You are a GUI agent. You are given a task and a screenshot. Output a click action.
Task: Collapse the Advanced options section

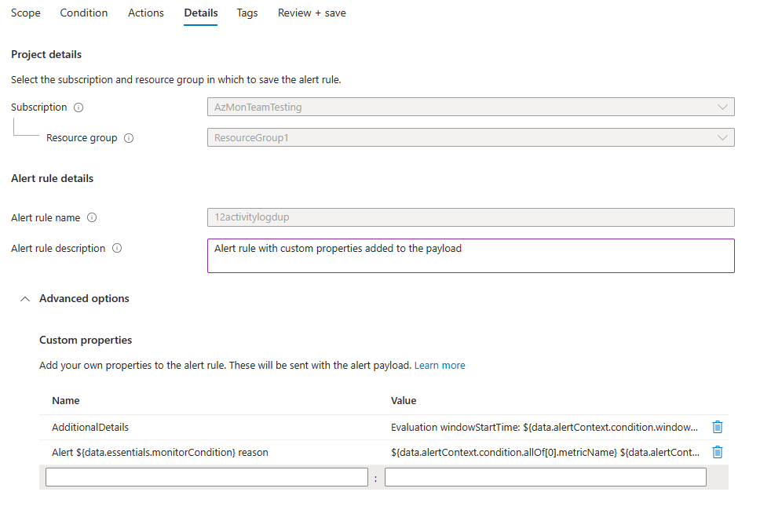coord(24,298)
